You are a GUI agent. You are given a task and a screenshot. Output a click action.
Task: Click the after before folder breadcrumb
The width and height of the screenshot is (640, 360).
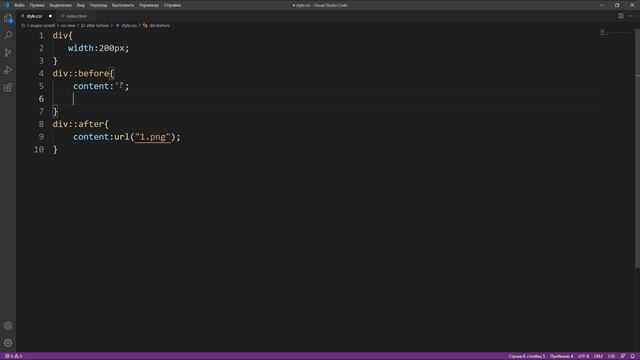tap(95, 26)
